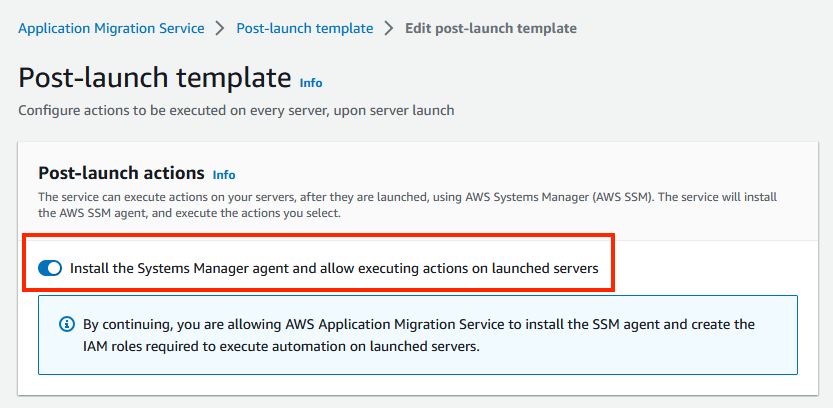Click the 'Post-launch actions' section heading

[x=121, y=173]
